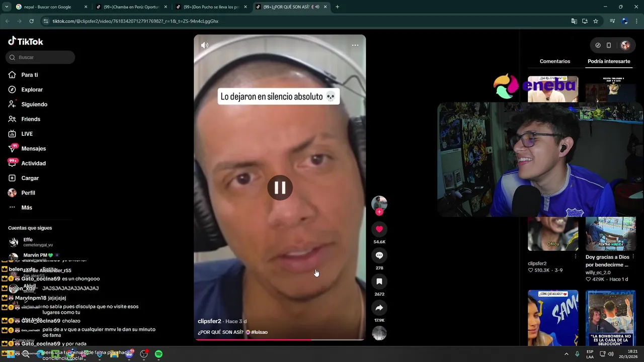Focus the Buscar search field
644x362 pixels.
(41, 57)
